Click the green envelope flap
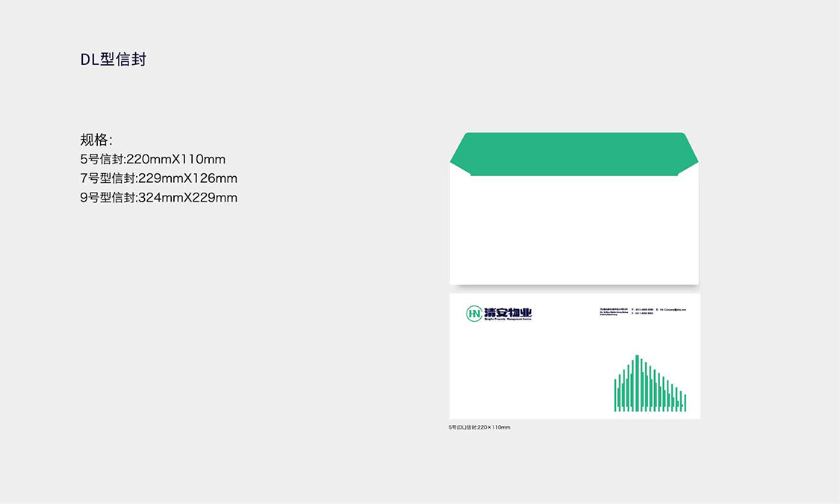The height and width of the screenshot is (504, 840). (573, 153)
